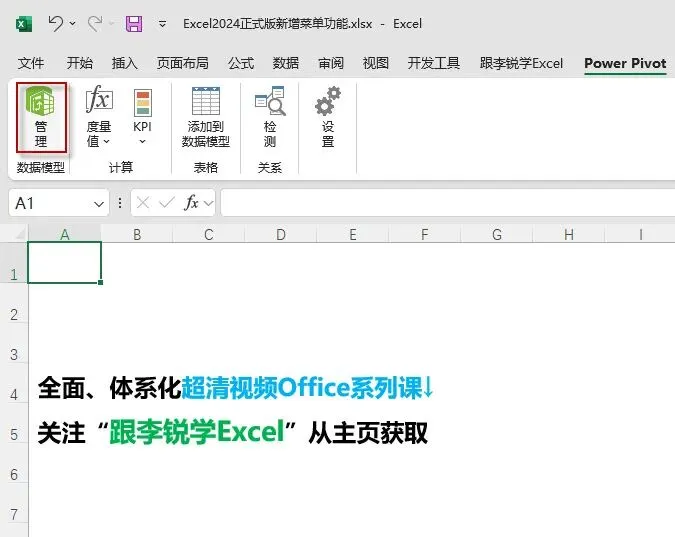
Task: Expand the Redo history dropdown
Action: click(111, 23)
